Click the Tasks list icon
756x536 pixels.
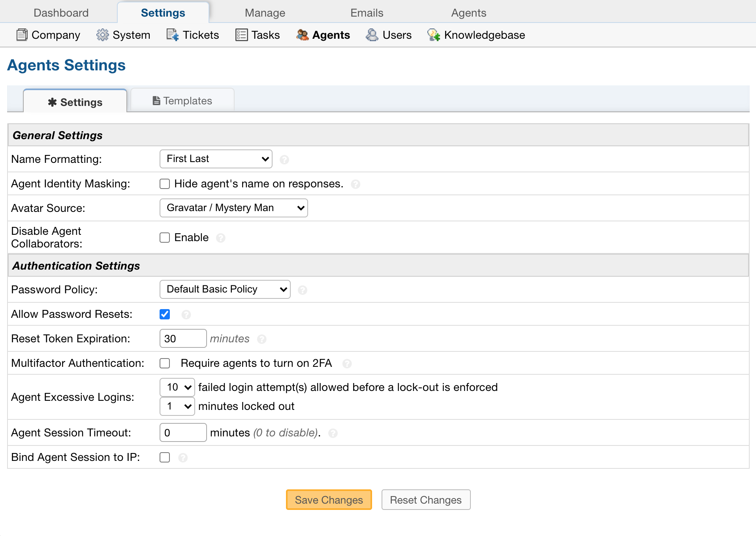(241, 35)
